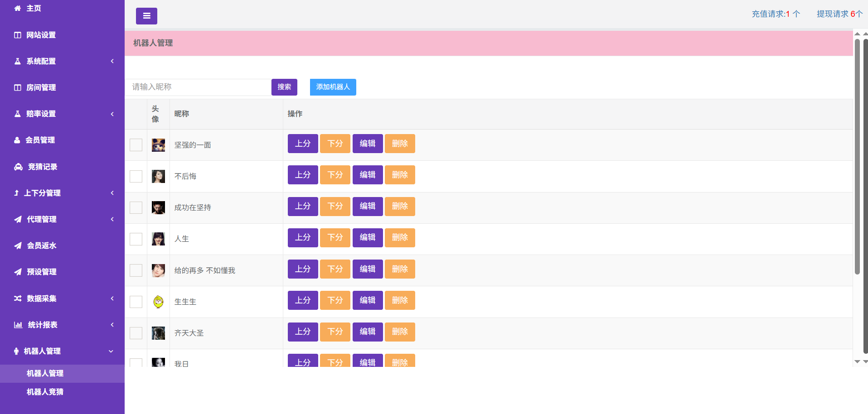This screenshot has width=868, height=414.
Task: Go to 预设管理 in the sidebar
Action: tap(41, 272)
